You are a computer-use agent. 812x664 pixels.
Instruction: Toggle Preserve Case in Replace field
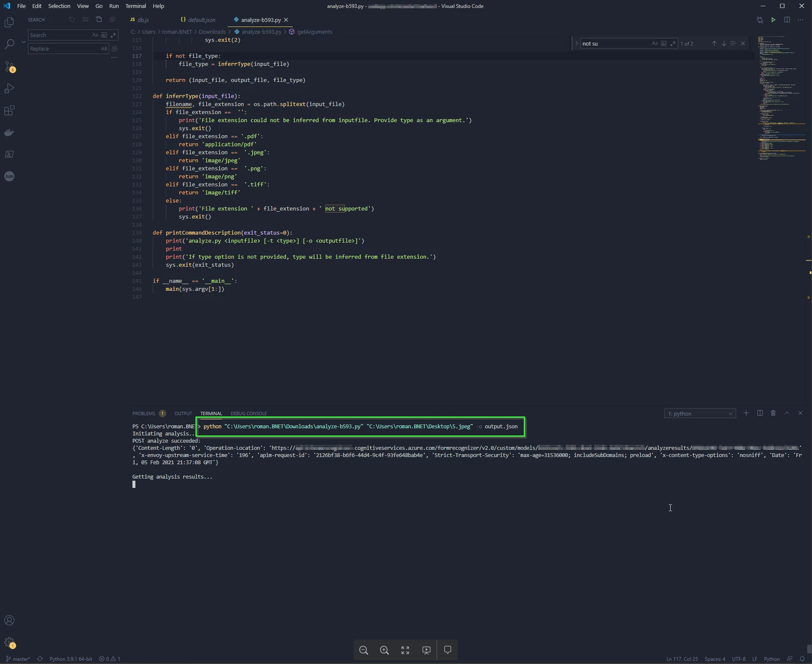pyautogui.click(x=104, y=49)
